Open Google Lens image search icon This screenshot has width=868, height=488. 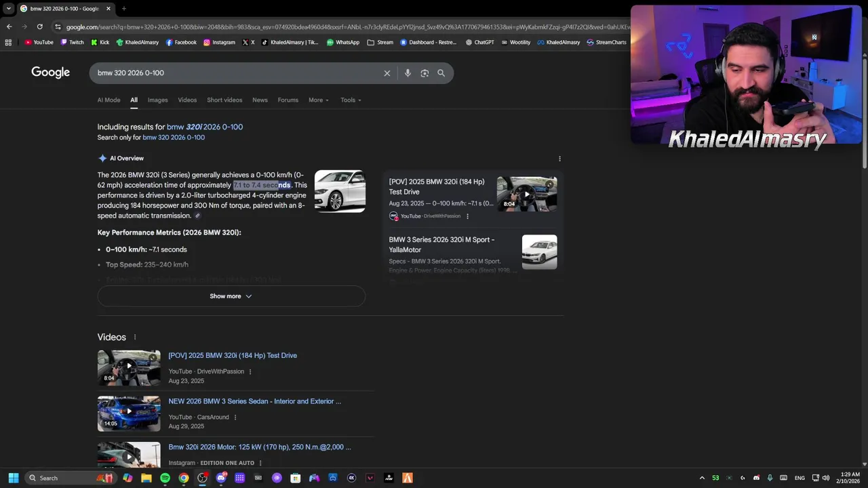425,73
